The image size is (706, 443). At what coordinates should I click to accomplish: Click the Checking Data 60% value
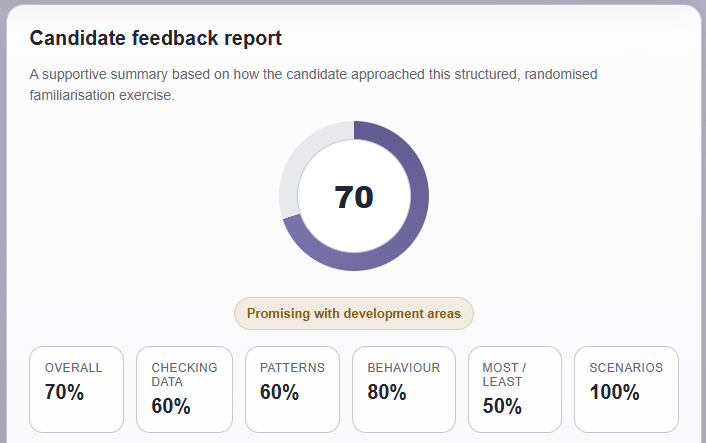tap(171, 406)
